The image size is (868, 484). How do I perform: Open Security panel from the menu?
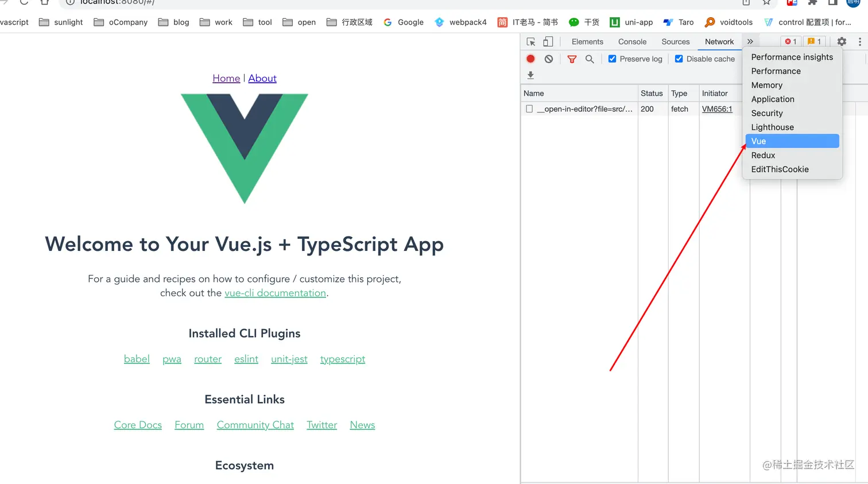click(792, 113)
